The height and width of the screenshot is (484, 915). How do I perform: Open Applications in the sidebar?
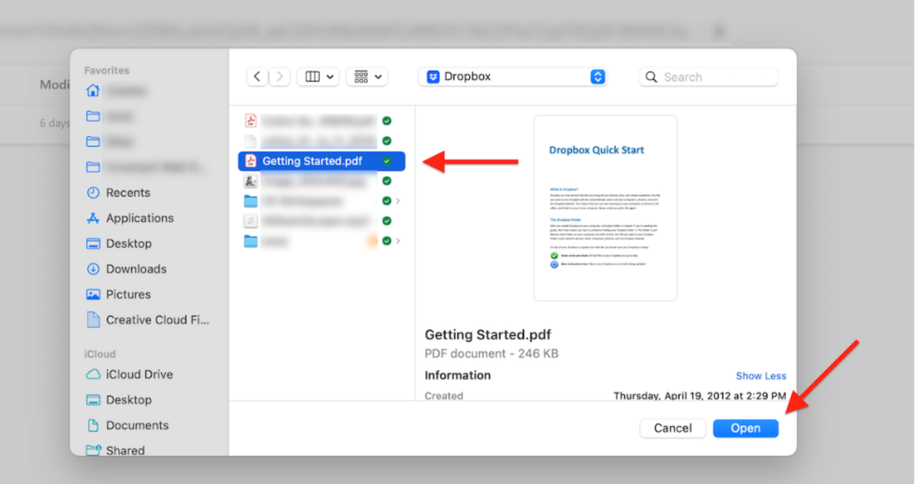(130, 218)
